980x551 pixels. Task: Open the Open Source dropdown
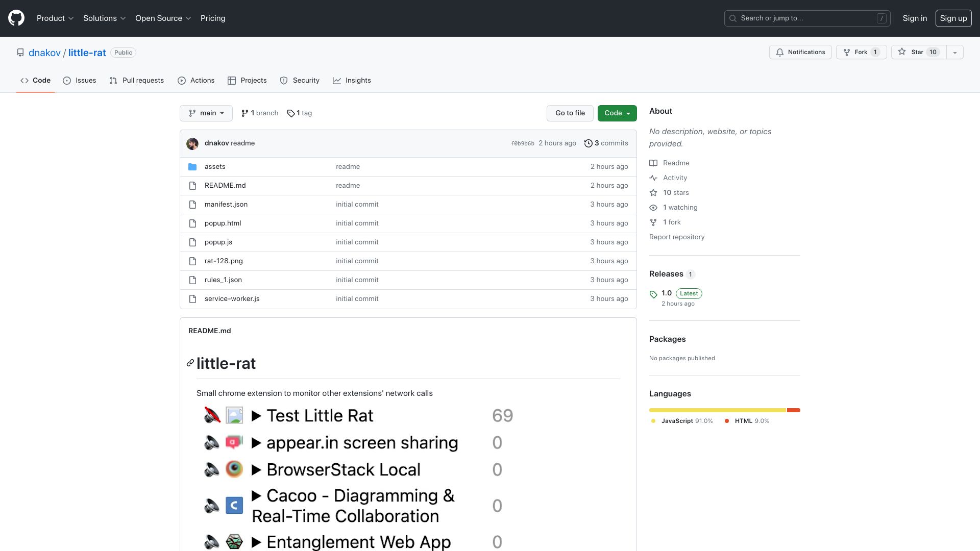click(163, 18)
